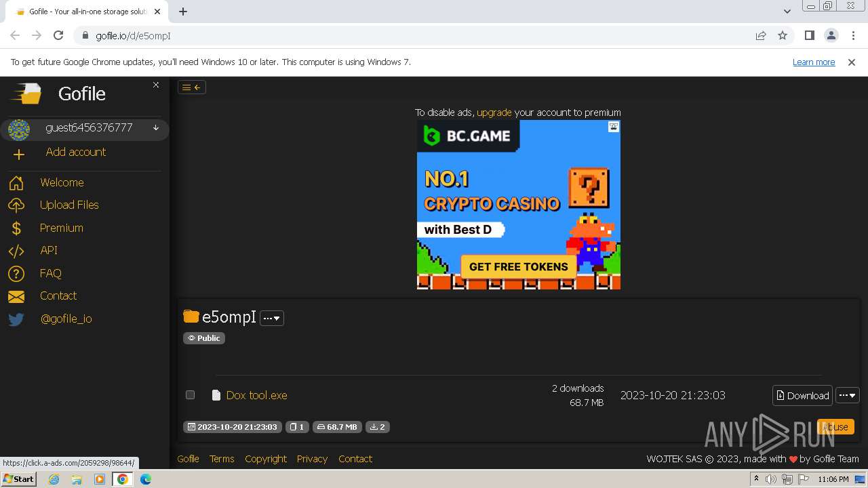This screenshot has height=488, width=868.
Task: Bookmark this page with star icon
Action: point(783,35)
